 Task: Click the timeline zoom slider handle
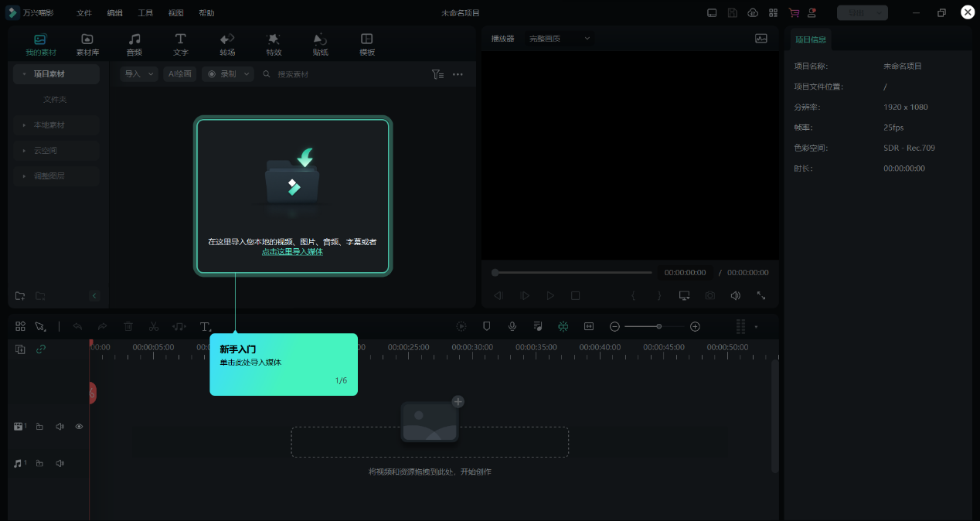[659, 326]
